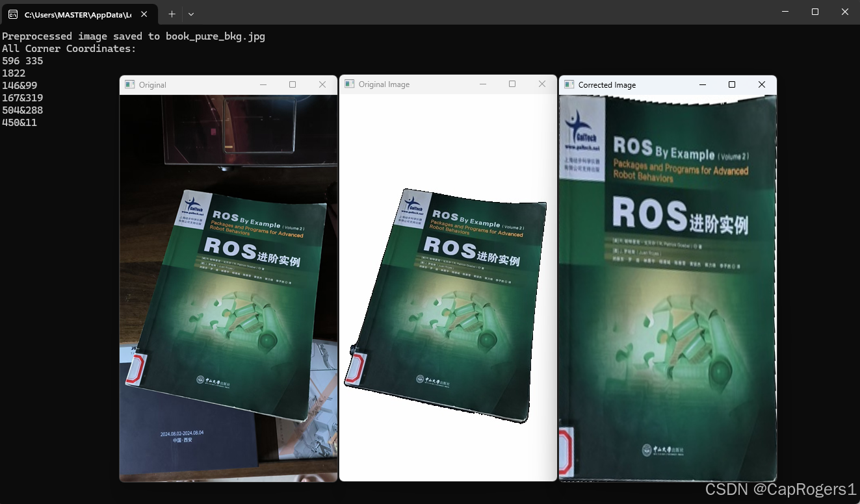Screen dimensions: 860x504
Task: Click the rectified book cover in Corrected Image
Action: 668,288
